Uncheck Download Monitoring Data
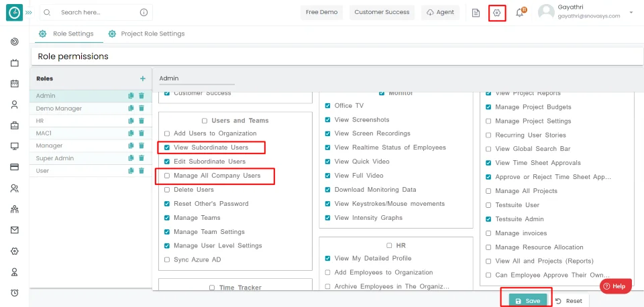The width and height of the screenshot is (644, 307). (x=327, y=190)
